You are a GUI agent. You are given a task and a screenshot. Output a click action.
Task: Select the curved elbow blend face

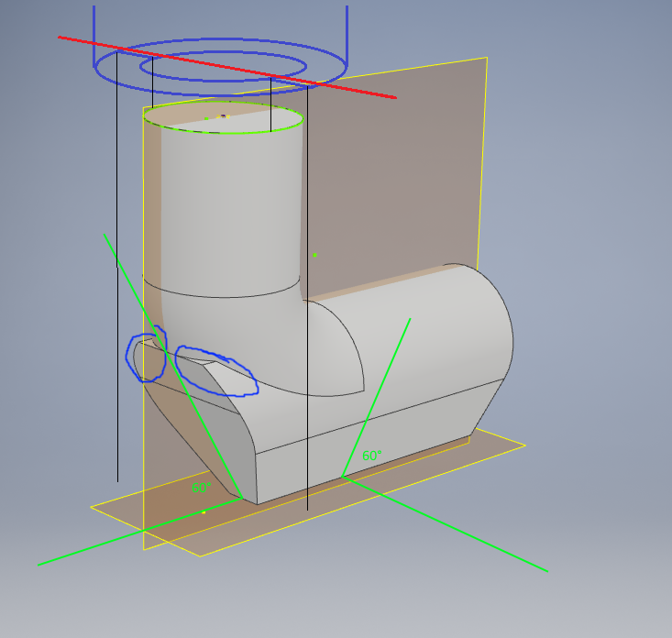tap(257, 338)
